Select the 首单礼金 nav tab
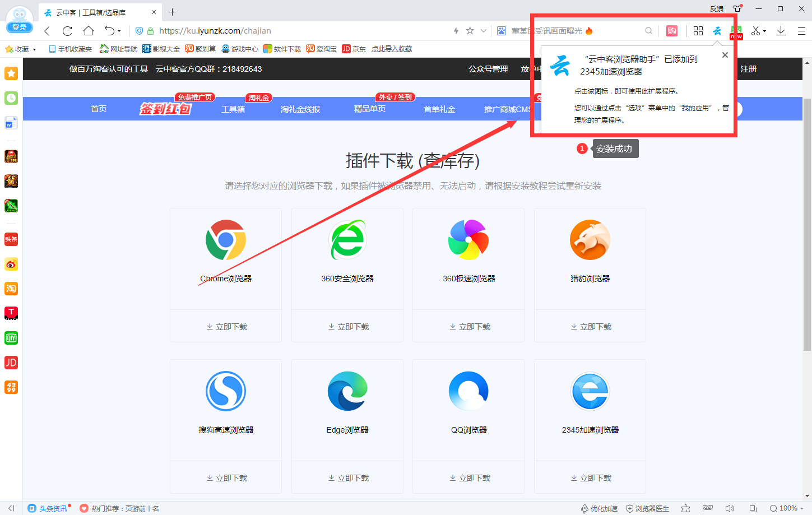The height and width of the screenshot is (515, 812). [439, 109]
